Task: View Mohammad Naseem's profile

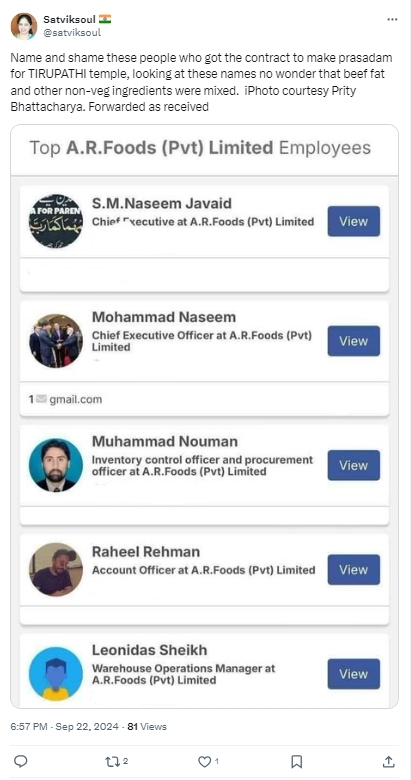Action: tap(353, 341)
